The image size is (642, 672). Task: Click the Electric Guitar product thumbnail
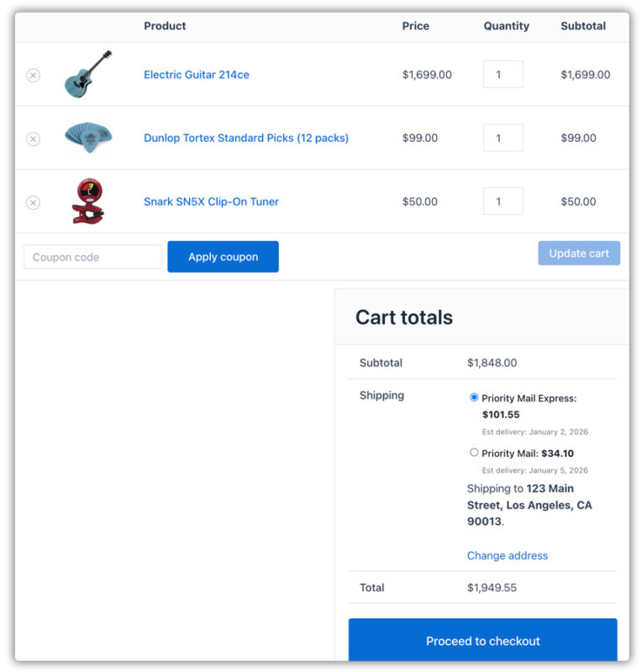(x=89, y=74)
